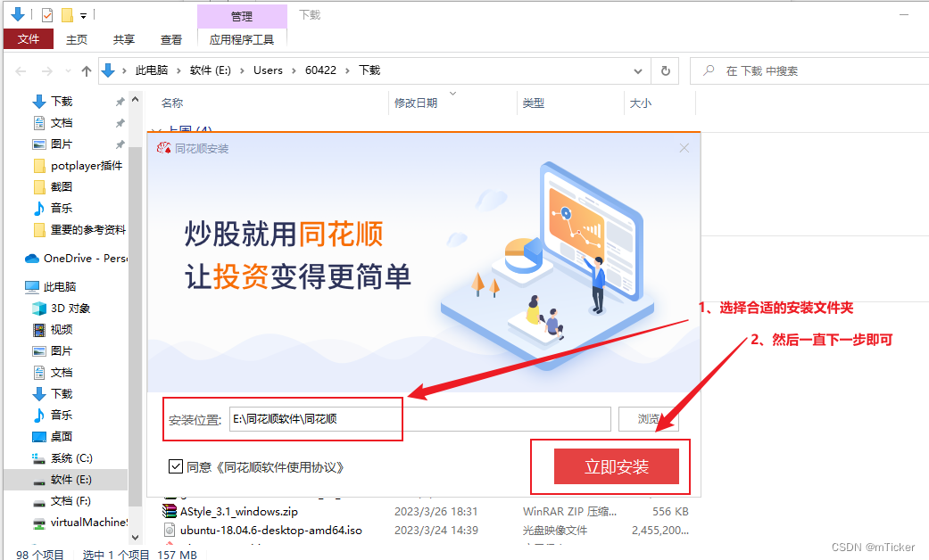
Task: Click the 在 下载 中搜索 search box
Action: [x=809, y=71]
